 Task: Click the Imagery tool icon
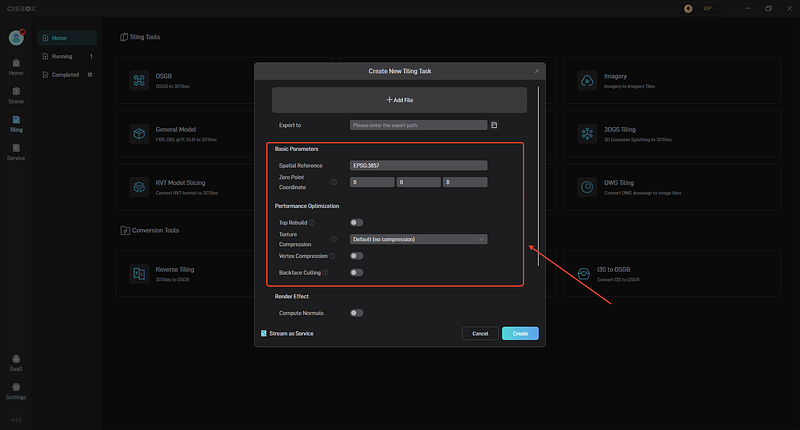[x=587, y=81]
